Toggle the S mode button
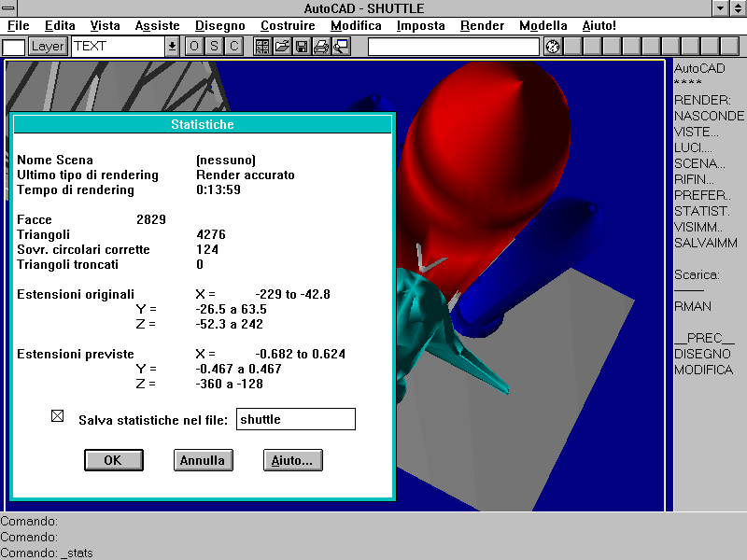The width and height of the screenshot is (747, 560). 214,46
